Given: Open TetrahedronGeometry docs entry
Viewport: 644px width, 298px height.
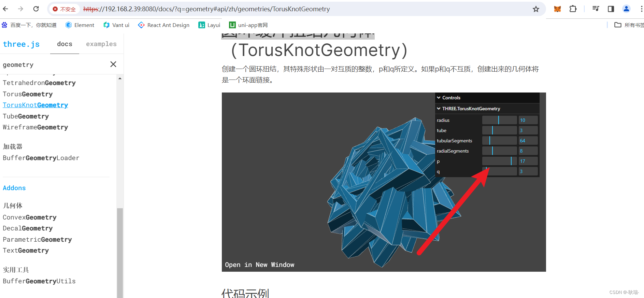Looking at the screenshot, I should point(39,83).
